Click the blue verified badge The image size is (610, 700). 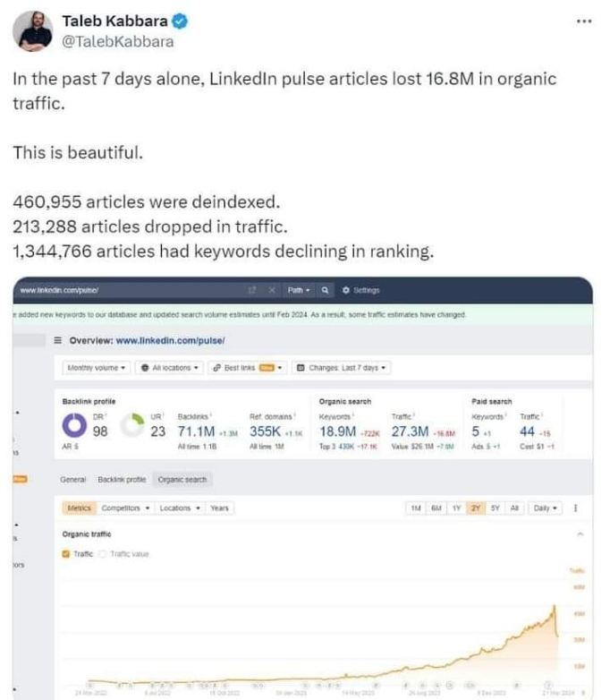click(x=180, y=21)
